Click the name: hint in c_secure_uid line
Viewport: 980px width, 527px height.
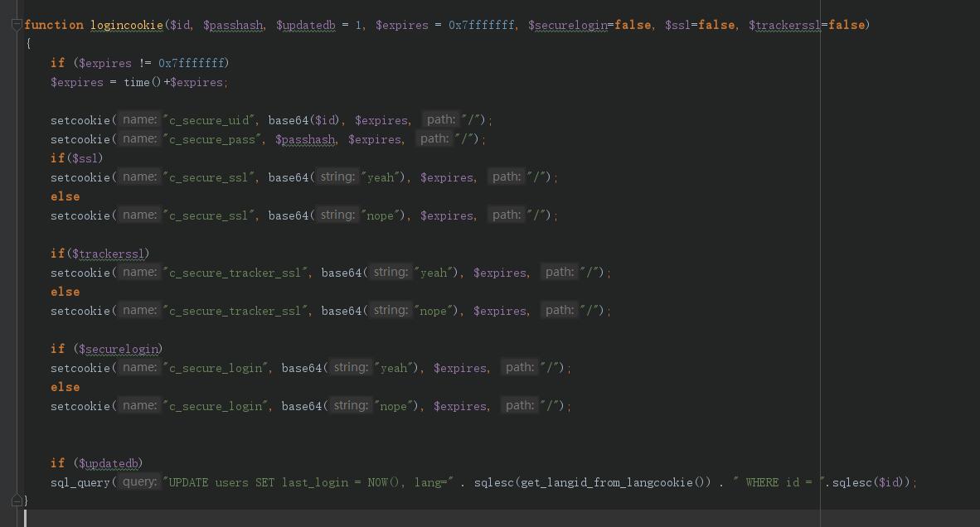pyautogui.click(x=139, y=119)
